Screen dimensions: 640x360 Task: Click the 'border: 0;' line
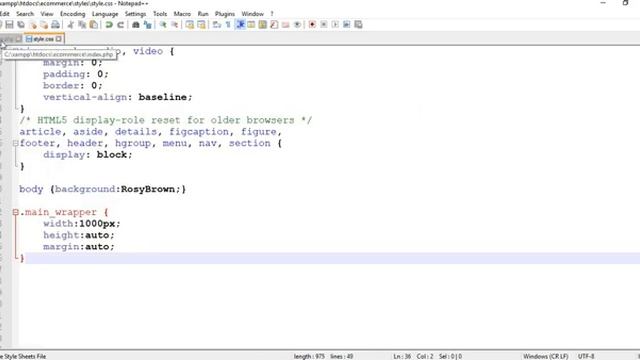[x=73, y=86]
